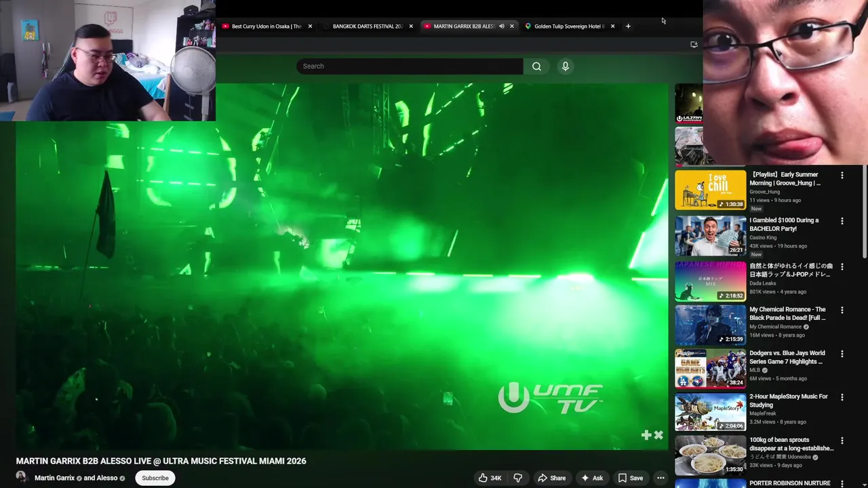Click the Groove_Hung channel name

coord(764,192)
